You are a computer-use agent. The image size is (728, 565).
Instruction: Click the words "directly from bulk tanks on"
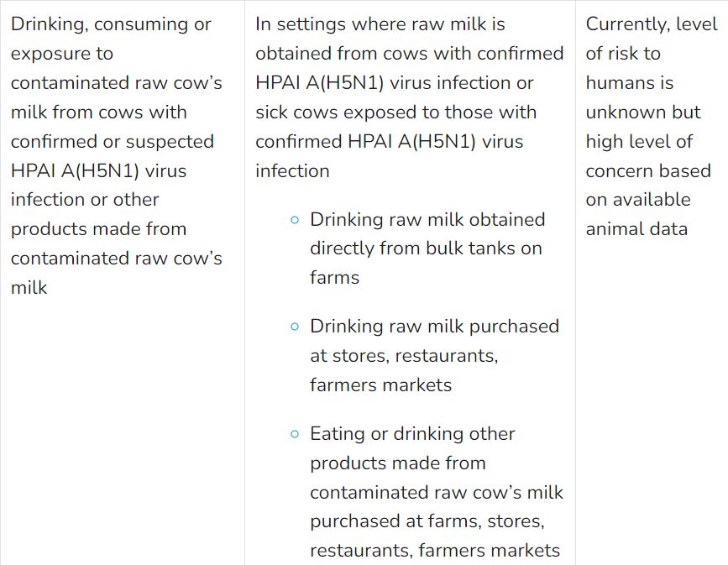click(426, 248)
